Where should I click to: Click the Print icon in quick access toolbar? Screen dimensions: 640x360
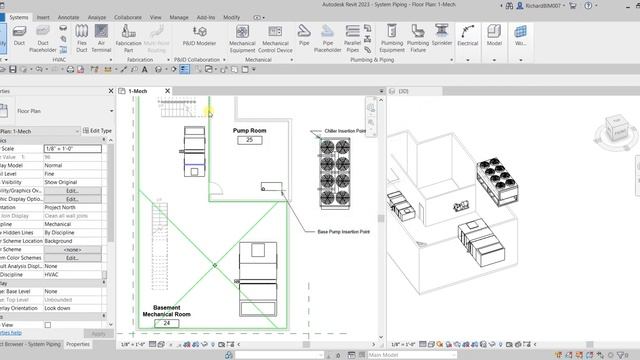pyautogui.click(x=70, y=69)
